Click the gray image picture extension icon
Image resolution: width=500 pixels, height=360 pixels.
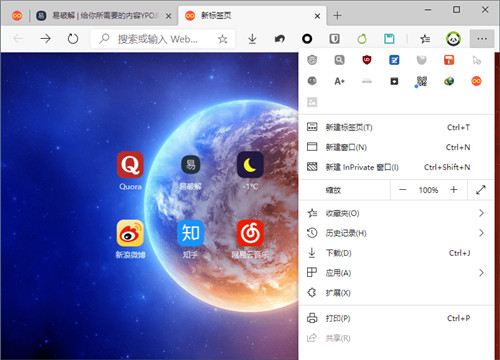tap(312, 102)
